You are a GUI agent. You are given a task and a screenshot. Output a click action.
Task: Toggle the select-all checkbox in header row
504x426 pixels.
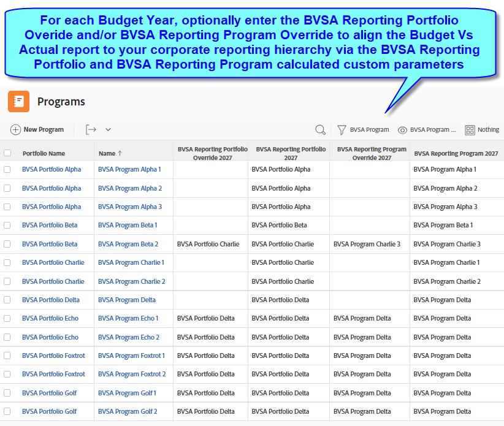tap(7, 153)
